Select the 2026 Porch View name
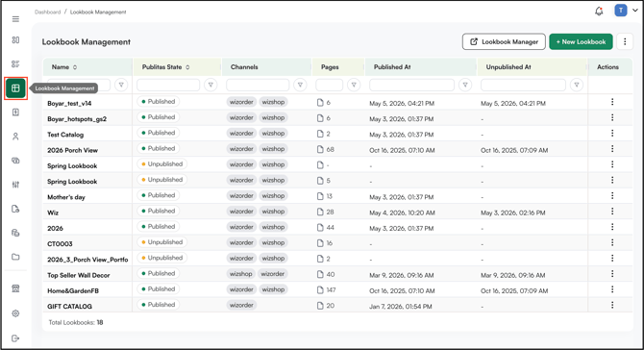Viewport: 644px width, 350px height. 72,150
